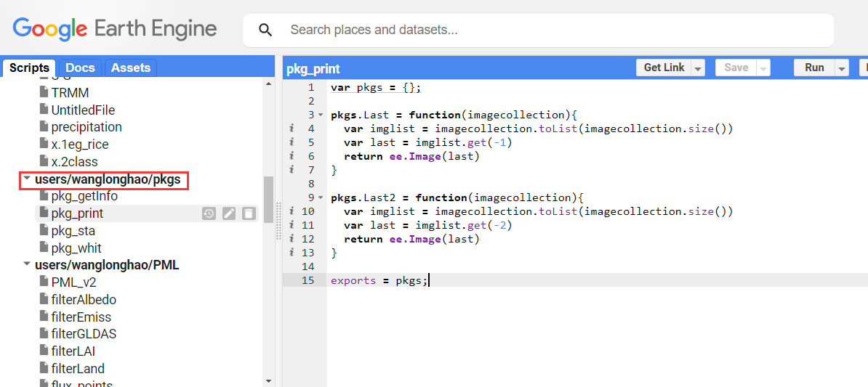Click the Google Earth Engine logo
The height and width of the screenshot is (387, 868).
pos(115,29)
